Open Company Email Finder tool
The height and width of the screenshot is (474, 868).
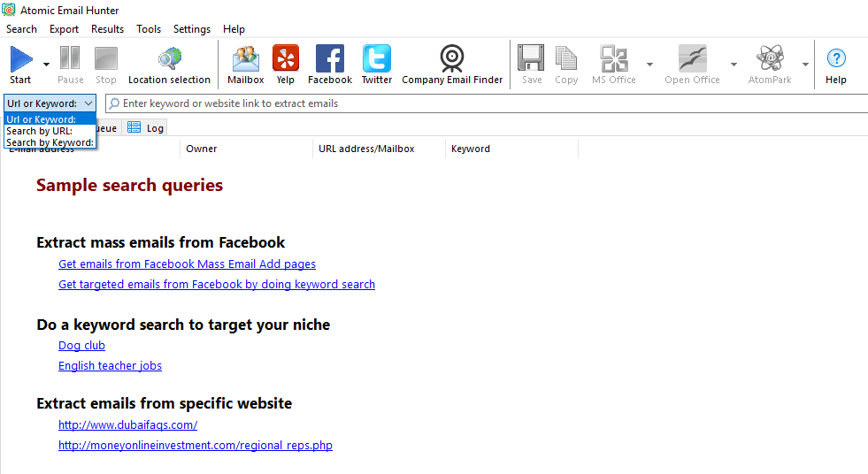coord(452,58)
